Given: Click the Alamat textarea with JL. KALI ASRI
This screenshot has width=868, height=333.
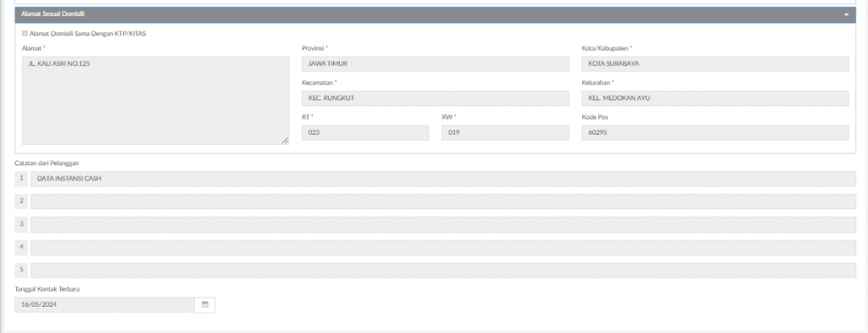Looking at the screenshot, I should [156, 101].
